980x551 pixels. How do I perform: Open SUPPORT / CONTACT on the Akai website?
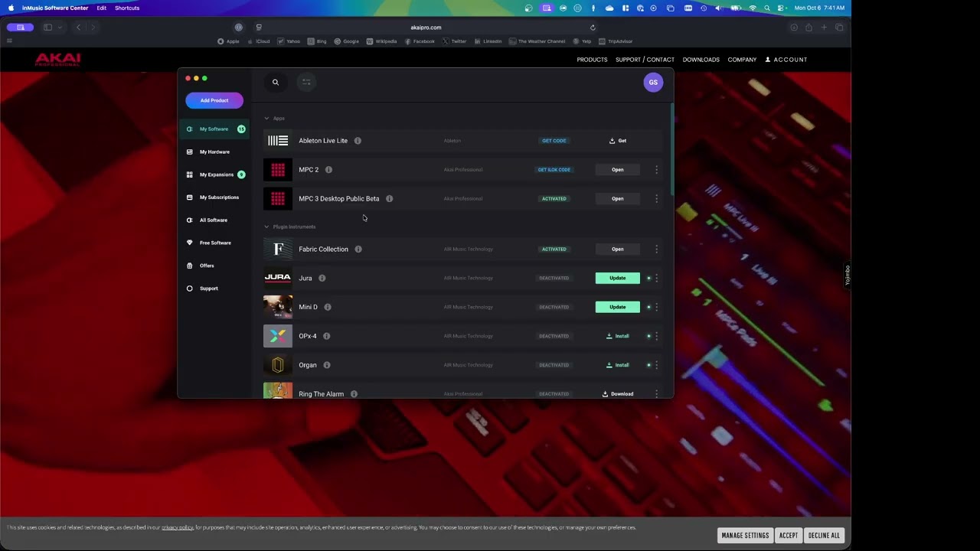645,60
